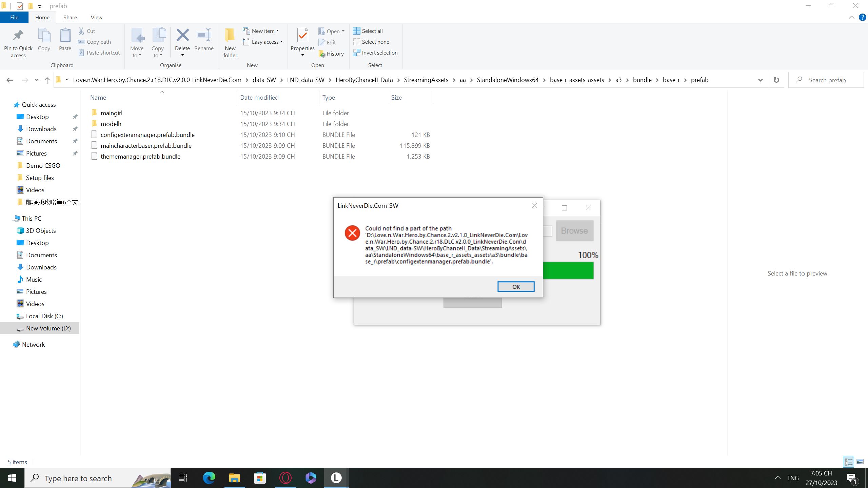
Task: Click the Properties icon
Action: pos(302,35)
